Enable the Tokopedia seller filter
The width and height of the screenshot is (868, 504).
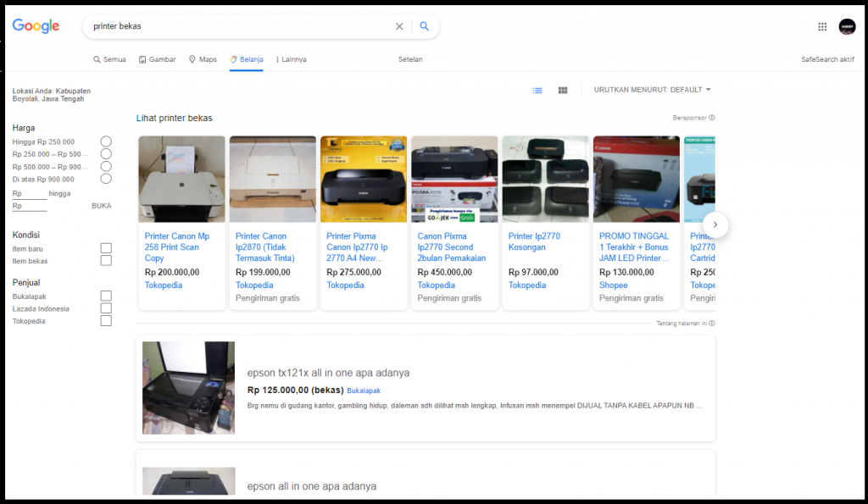pos(106,321)
